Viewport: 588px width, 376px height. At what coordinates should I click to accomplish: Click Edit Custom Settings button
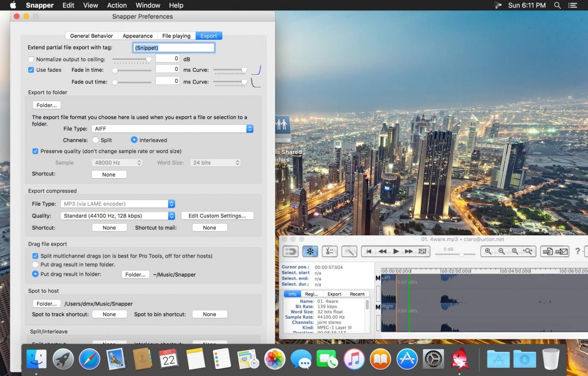pyautogui.click(x=218, y=215)
